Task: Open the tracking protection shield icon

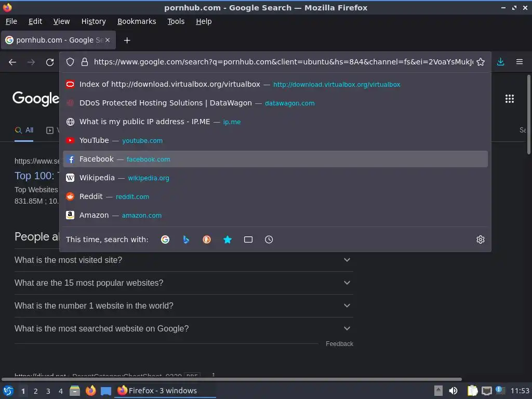Action: coord(70,62)
